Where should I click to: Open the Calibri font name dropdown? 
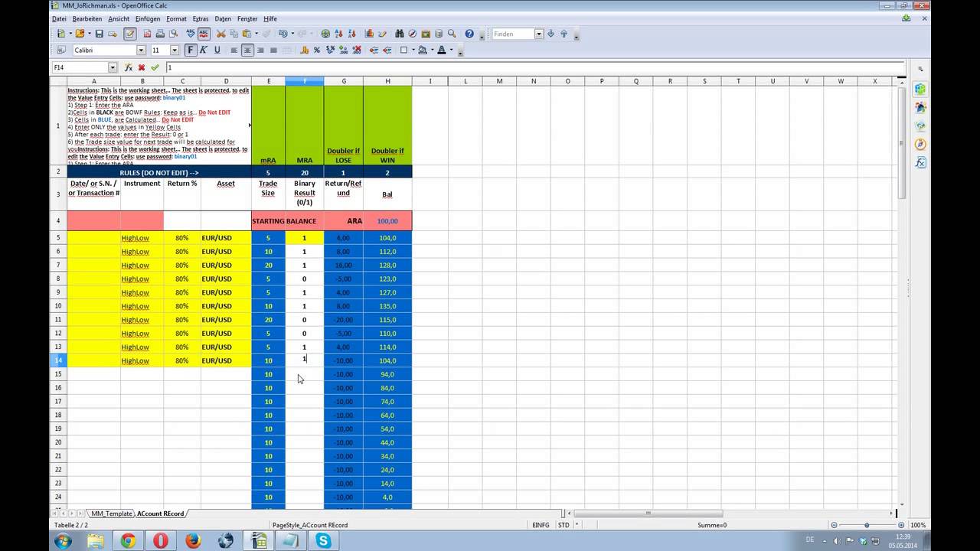[x=141, y=50]
